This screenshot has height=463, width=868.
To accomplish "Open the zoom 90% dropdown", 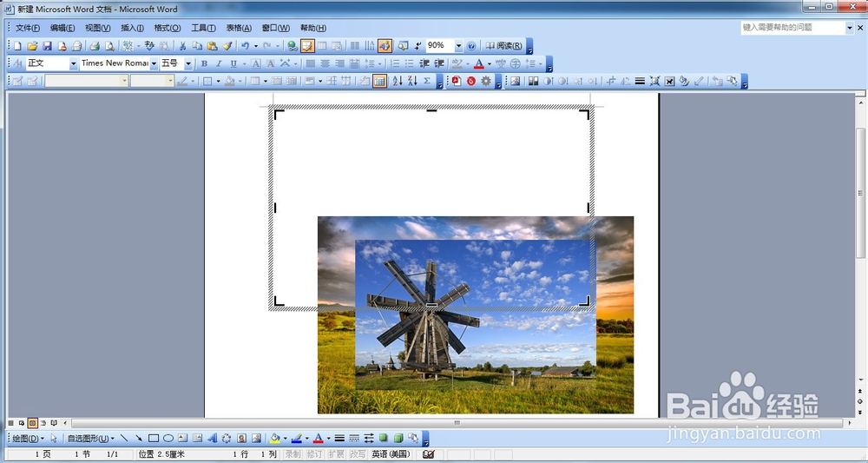I will pyautogui.click(x=458, y=46).
